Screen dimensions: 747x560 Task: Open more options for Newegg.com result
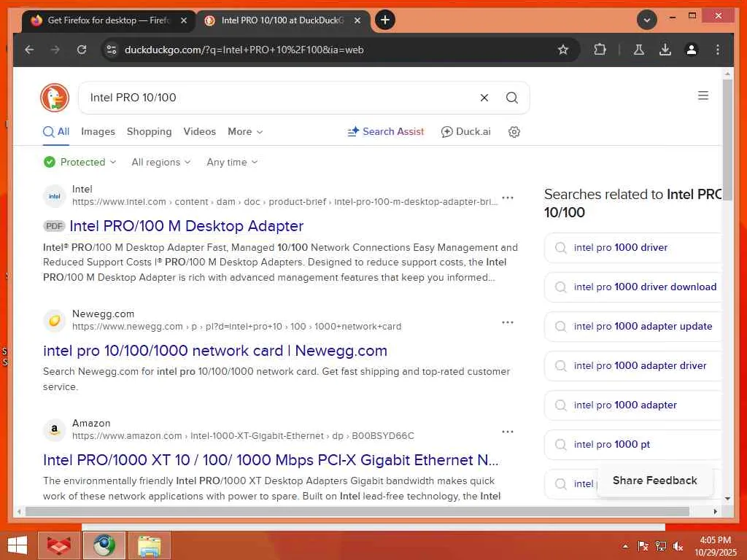coord(508,322)
